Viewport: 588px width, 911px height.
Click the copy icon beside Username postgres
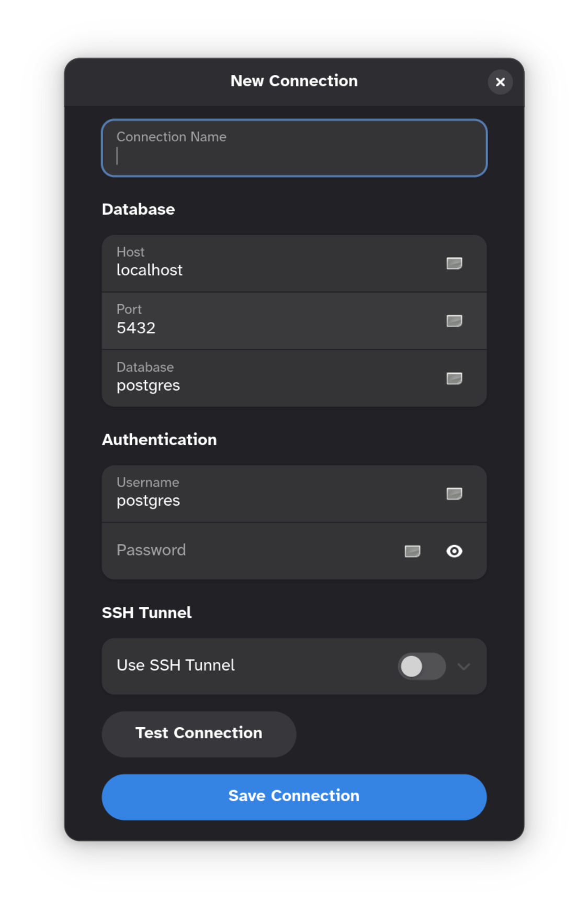coord(454,493)
